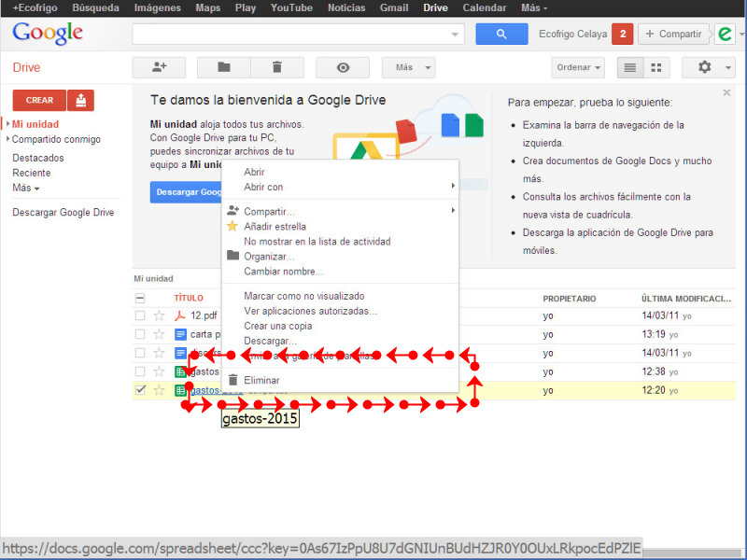Check the box for 12.pdf
Screen dimensions: 747x560
click(139, 315)
